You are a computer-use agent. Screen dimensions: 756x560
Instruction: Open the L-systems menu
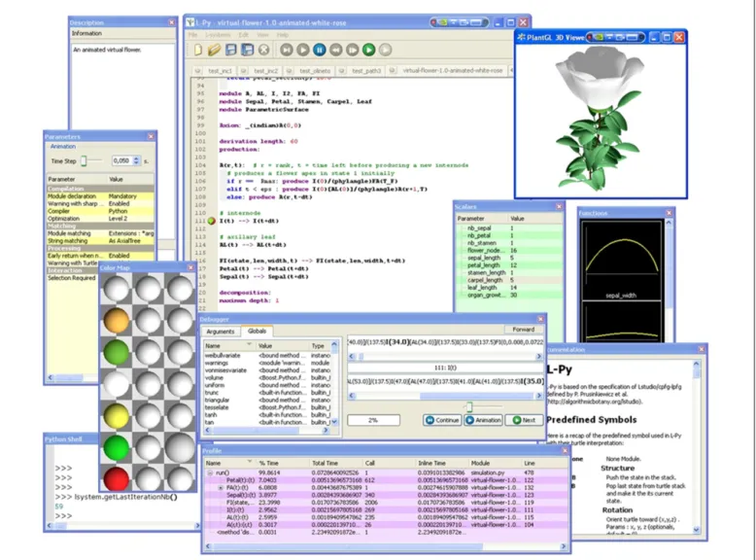218,35
